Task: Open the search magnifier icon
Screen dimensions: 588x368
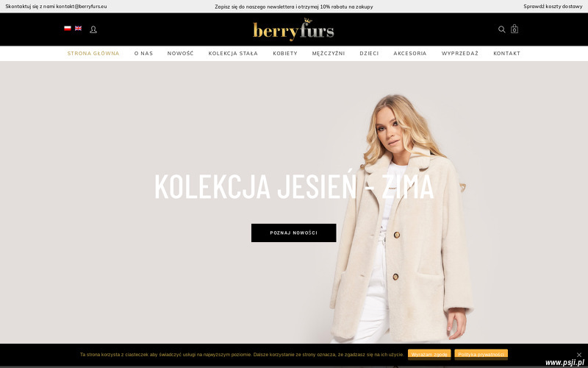Action: tap(501, 29)
